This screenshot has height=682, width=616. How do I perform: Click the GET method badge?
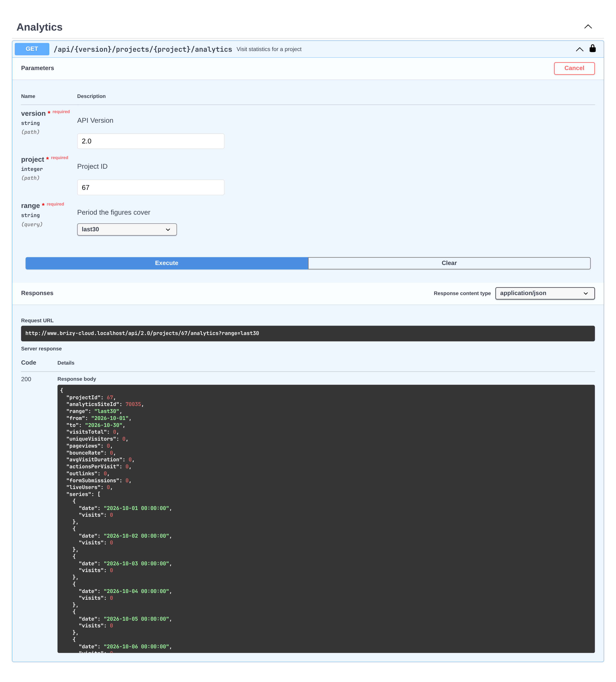pyautogui.click(x=32, y=49)
